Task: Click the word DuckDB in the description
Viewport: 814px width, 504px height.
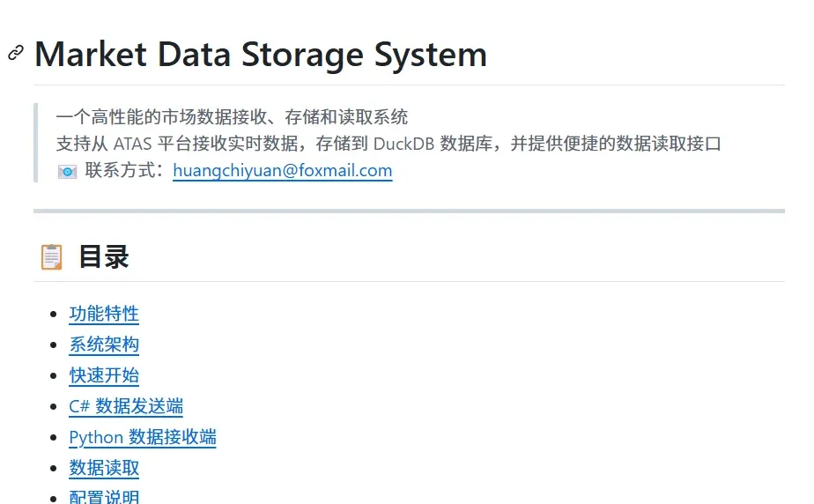Action: click(x=403, y=144)
